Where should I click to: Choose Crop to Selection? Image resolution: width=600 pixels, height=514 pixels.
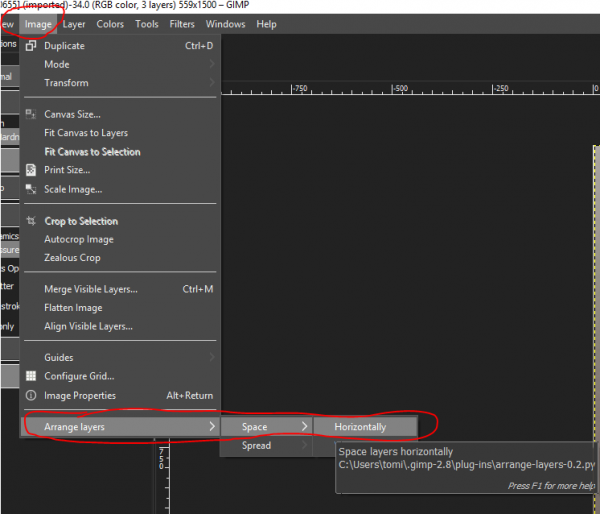point(120,221)
